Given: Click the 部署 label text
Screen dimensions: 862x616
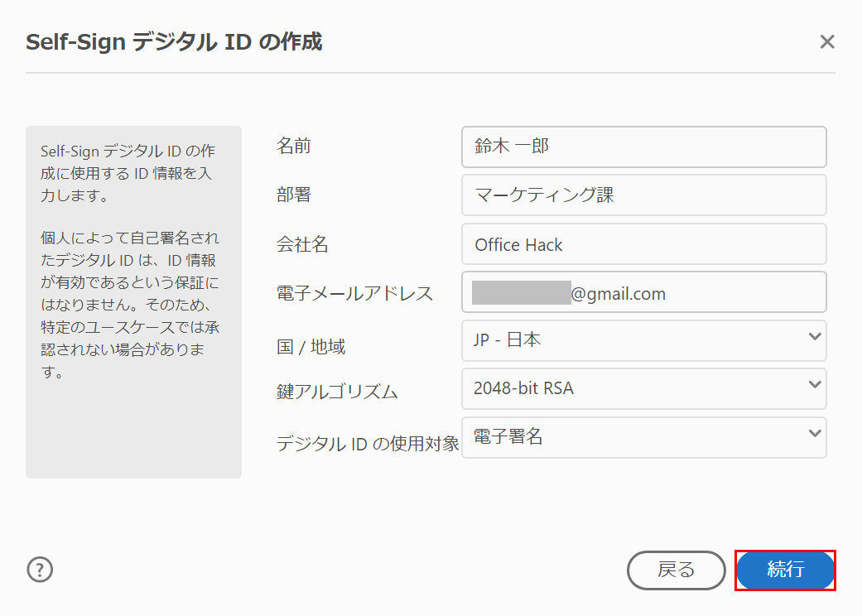Looking at the screenshot, I should coord(294,195).
